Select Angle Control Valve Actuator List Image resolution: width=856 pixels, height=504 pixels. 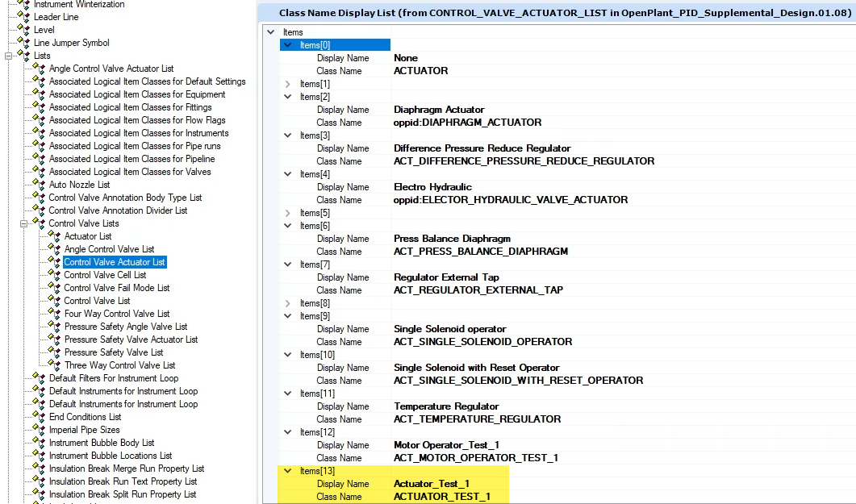tap(111, 69)
